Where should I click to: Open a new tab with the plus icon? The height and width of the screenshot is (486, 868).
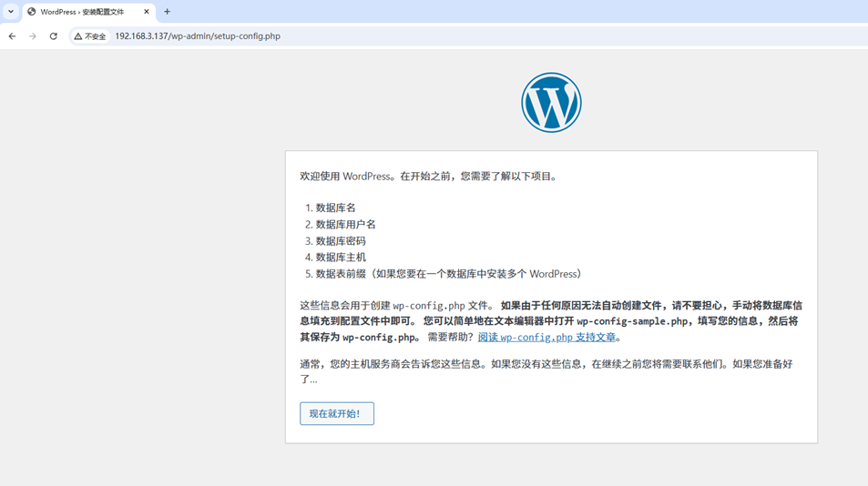click(x=168, y=12)
